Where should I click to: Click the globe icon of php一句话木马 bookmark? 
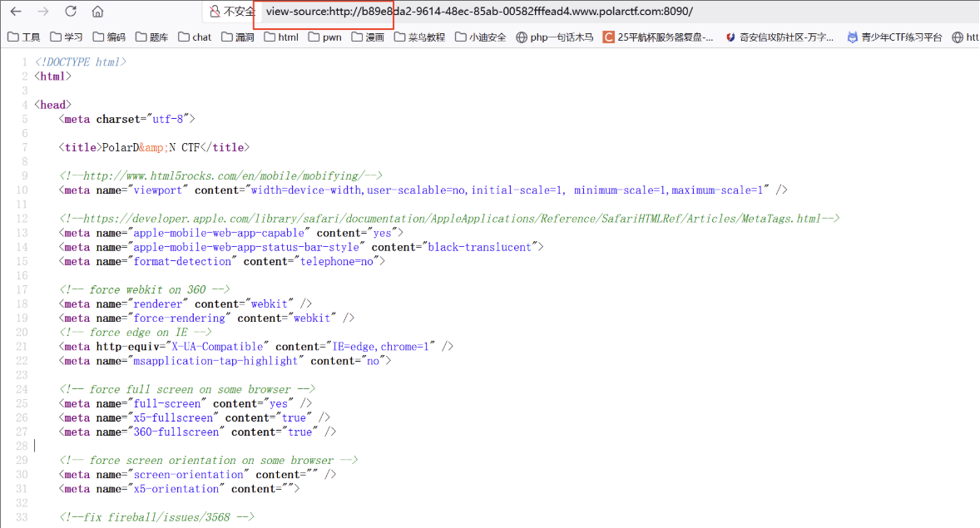coord(522,37)
